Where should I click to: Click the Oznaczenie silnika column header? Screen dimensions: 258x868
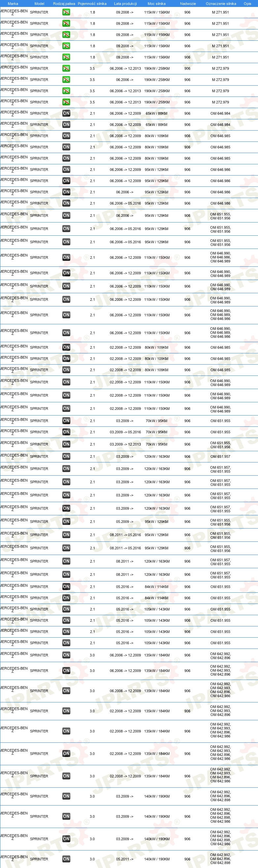[x=221, y=4]
